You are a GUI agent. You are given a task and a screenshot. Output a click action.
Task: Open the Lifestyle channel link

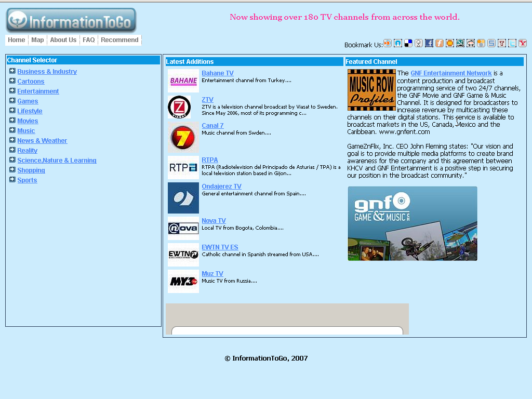(30, 111)
